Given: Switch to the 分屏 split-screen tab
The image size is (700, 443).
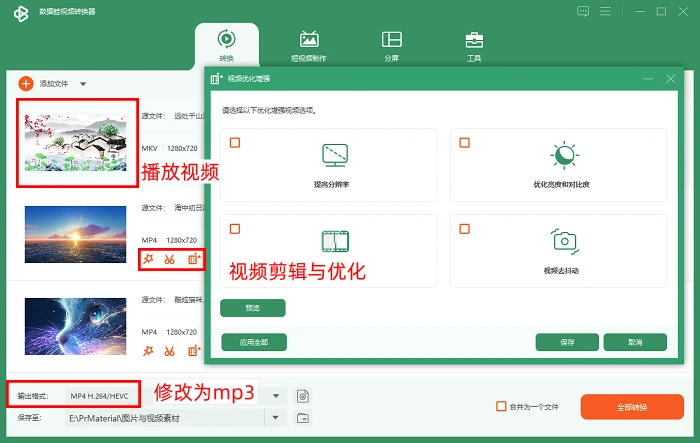Looking at the screenshot, I should (392, 46).
